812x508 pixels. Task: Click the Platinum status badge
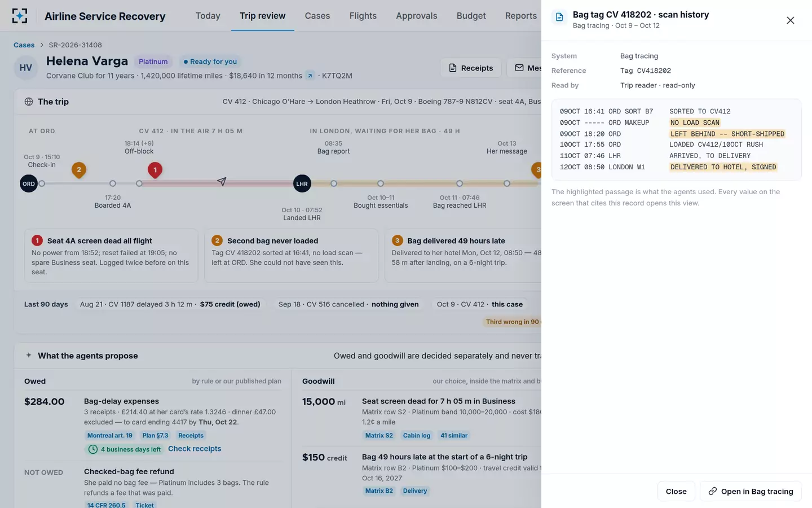coord(153,62)
